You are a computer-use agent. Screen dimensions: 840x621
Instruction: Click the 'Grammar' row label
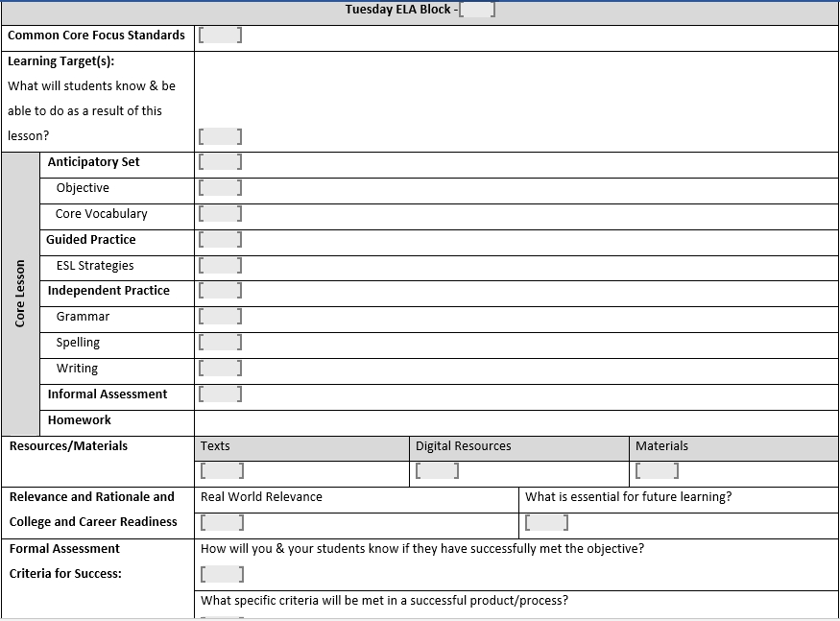[x=83, y=316]
